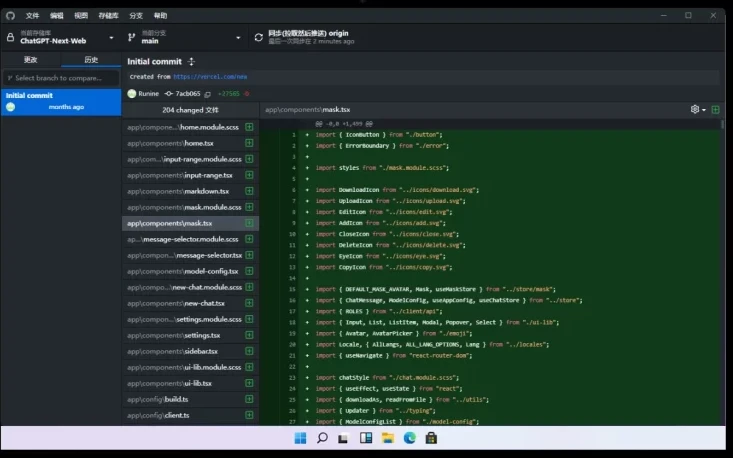Open the https://vercel.com/new link
Image resolution: width=733 pixels, height=458 pixels.
pos(210,77)
